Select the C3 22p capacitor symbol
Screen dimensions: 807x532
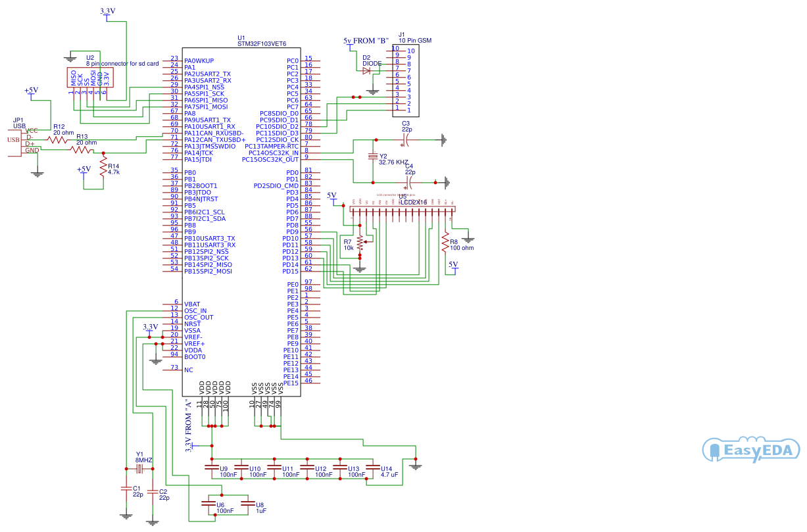point(406,139)
